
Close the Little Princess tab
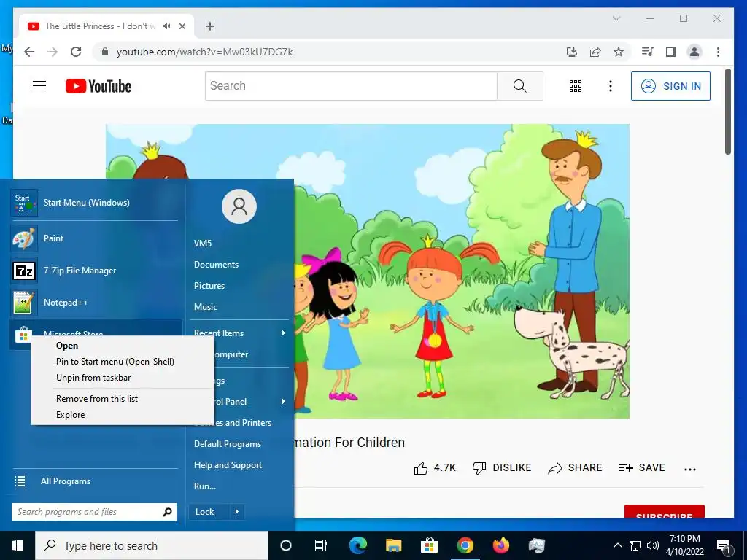[x=182, y=26]
